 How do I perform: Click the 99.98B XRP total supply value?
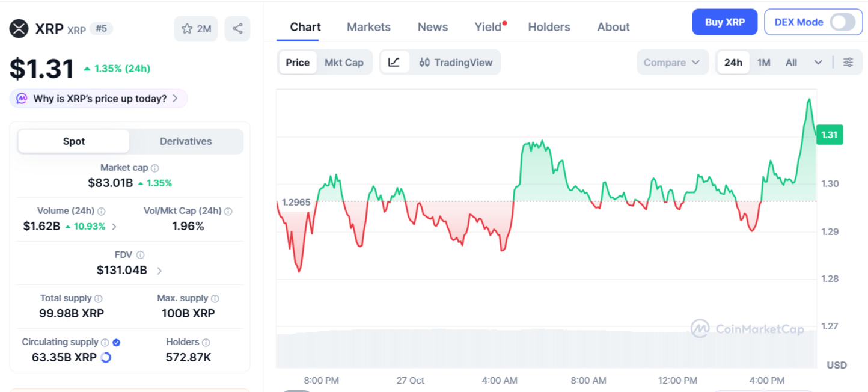72,314
